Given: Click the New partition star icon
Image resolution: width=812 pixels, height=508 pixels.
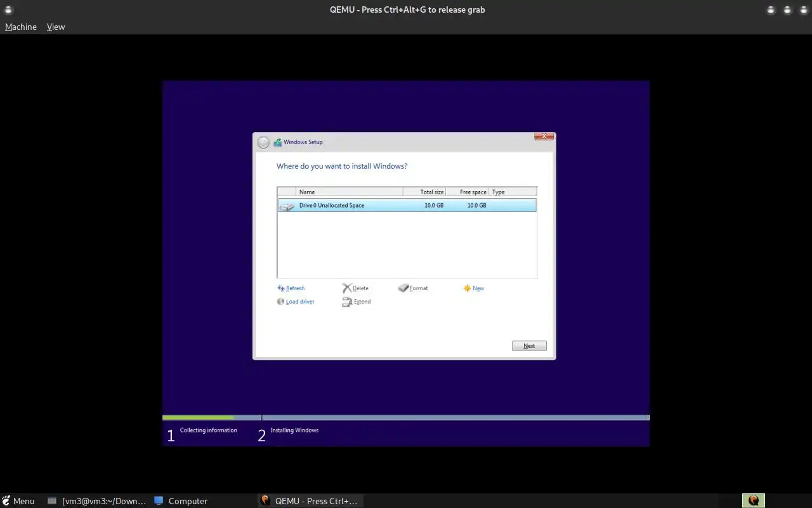Looking at the screenshot, I should coord(467,288).
